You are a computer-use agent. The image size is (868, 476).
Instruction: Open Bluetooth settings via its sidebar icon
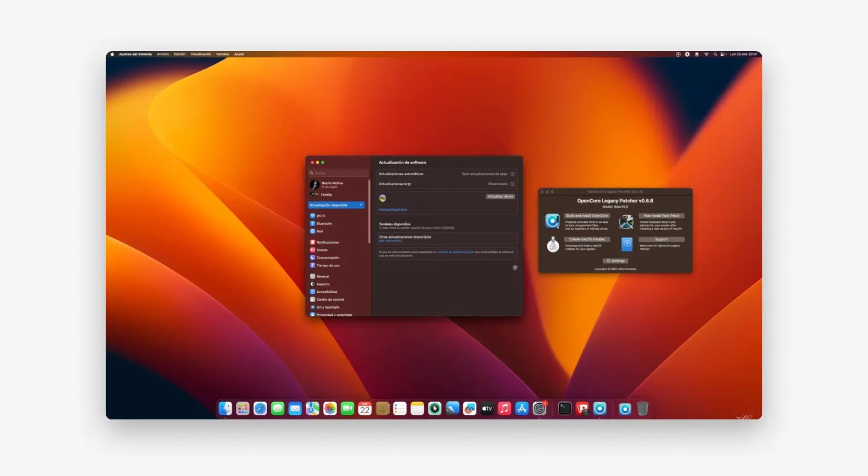(313, 224)
